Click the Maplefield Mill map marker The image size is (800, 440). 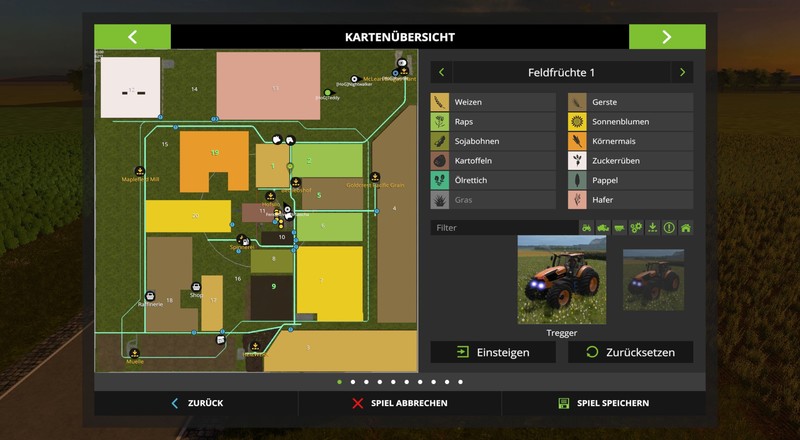tap(139, 171)
